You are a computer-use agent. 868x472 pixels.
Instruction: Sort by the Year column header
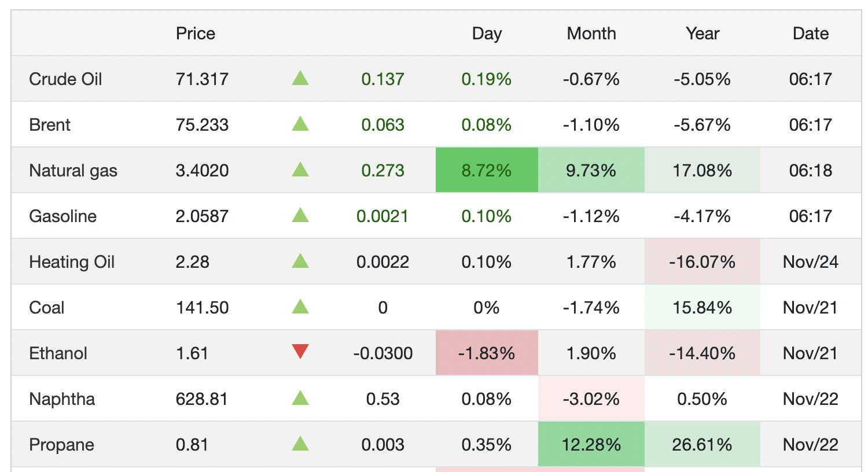[x=703, y=34]
